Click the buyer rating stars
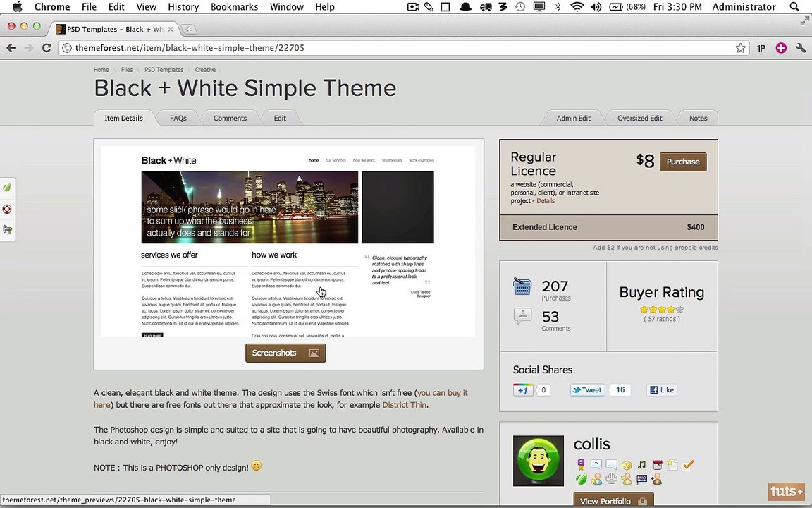The height and width of the screenshot is (508, 812). click(x=662, y=310)
